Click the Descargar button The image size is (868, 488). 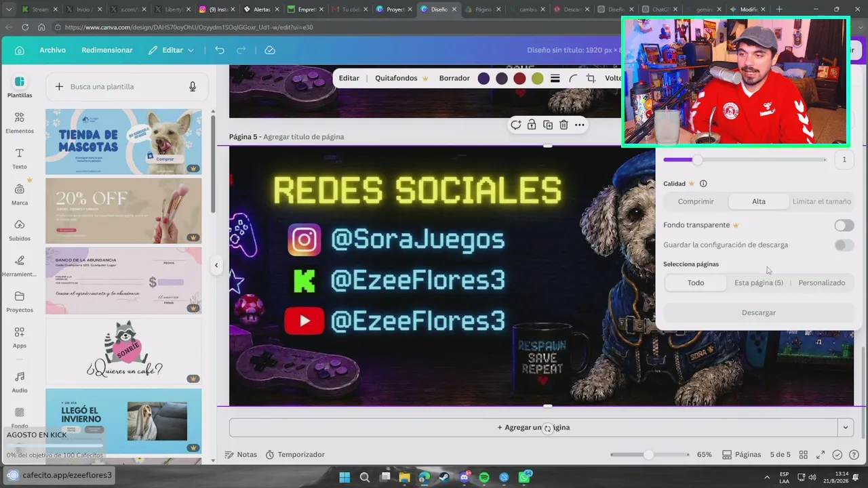click(759, 312)
